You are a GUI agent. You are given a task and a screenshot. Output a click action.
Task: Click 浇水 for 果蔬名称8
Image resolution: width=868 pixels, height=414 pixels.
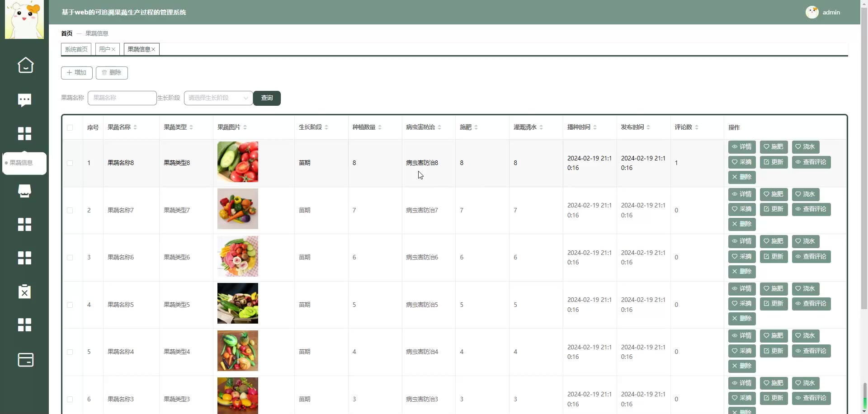[x=805, y=147]
